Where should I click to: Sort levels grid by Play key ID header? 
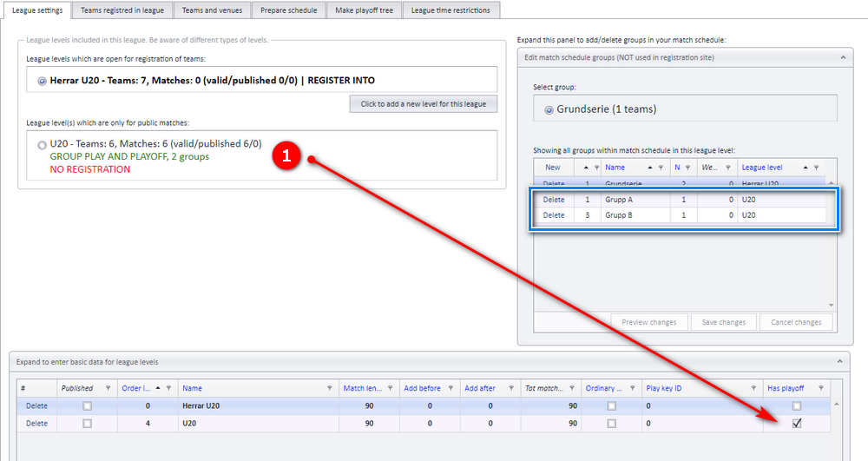click(664, 388)
